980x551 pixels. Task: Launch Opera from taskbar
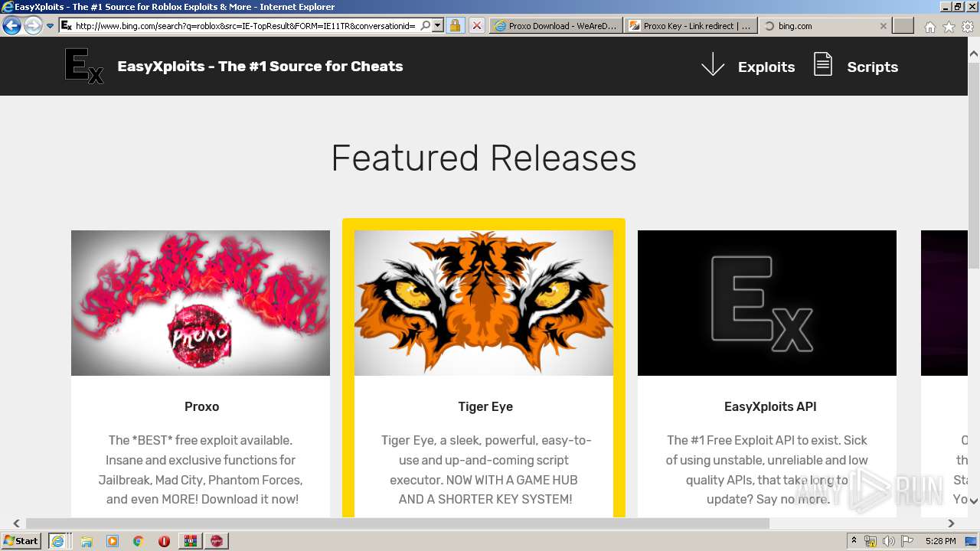pyautogui.click(x=164, y=541)
